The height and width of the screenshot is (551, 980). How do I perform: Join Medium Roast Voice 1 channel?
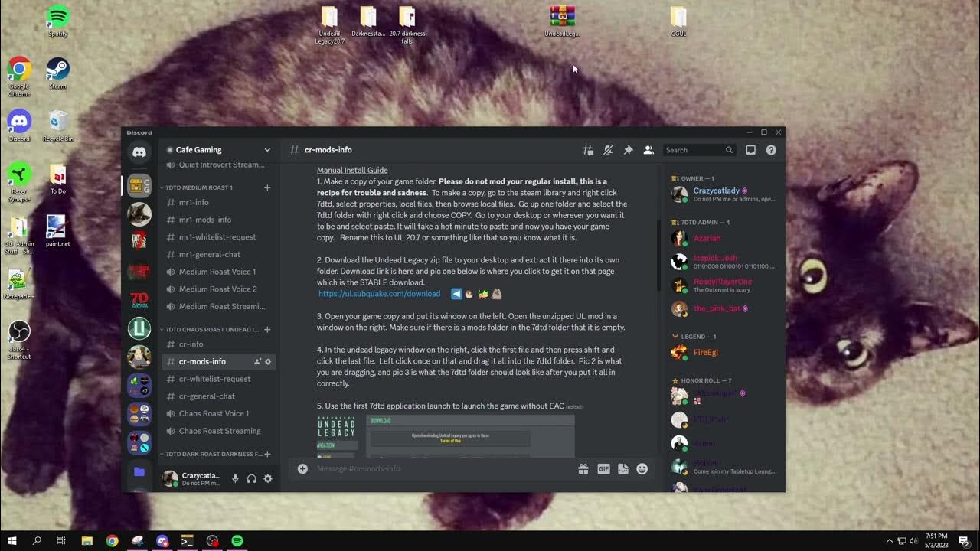(218, 272)
